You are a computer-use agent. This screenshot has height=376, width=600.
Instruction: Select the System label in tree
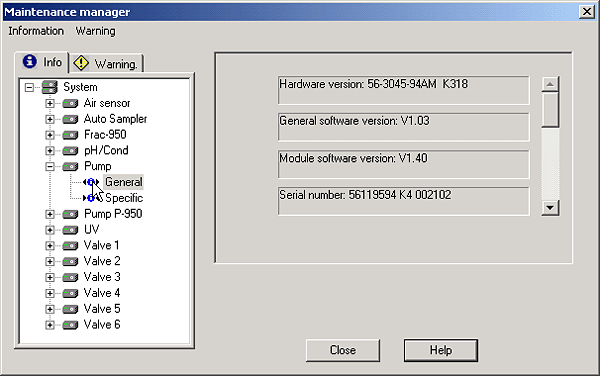(80, 87)
